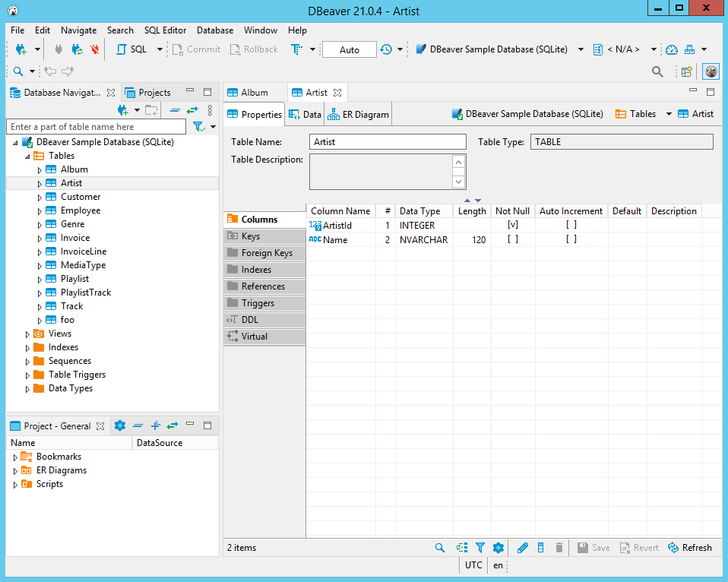Click the Table Name input field
728x582 pixels.
click(388, 142)
